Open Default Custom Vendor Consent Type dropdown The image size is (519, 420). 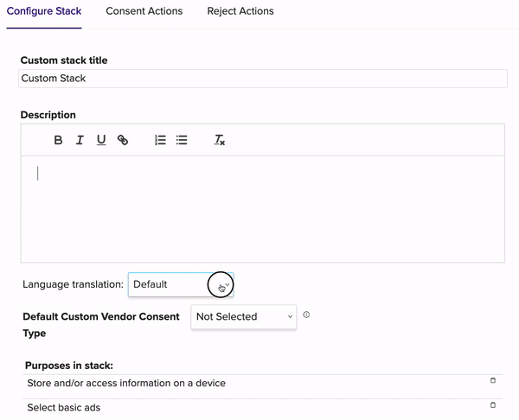pos(244,317)
